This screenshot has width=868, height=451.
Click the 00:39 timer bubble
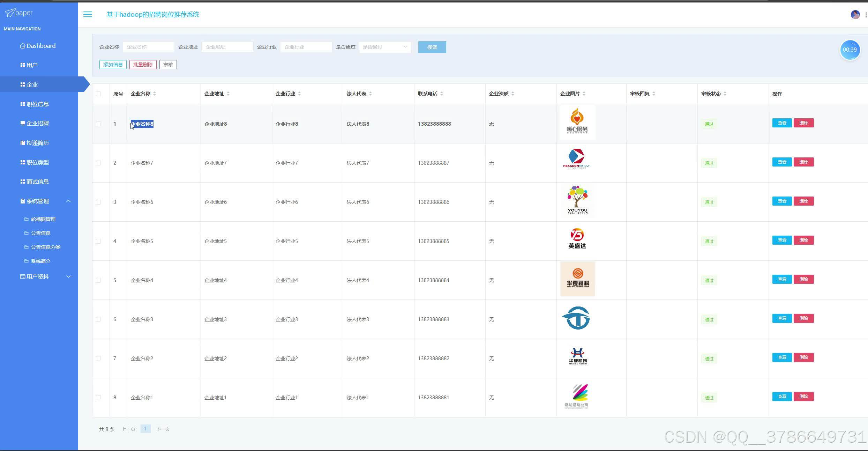coord(850,50)
